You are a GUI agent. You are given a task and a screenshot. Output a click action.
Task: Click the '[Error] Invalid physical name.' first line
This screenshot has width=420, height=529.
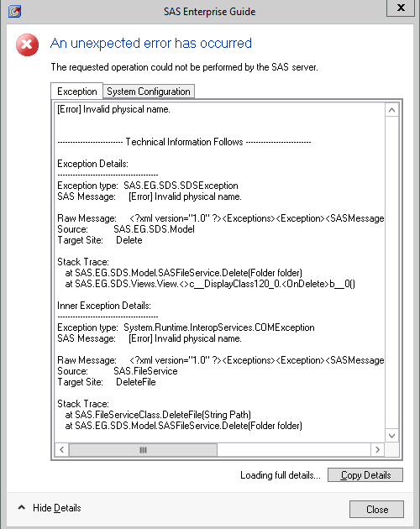[x=113, y=109]
